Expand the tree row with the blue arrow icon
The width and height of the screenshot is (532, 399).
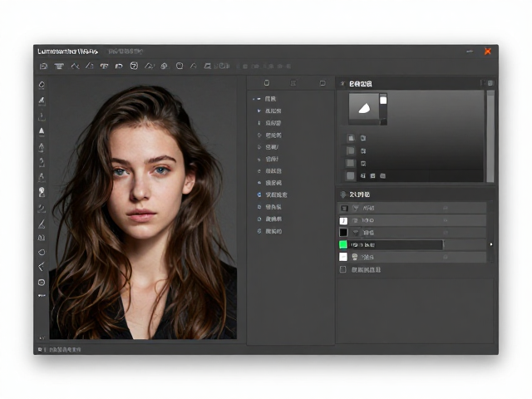259,111
